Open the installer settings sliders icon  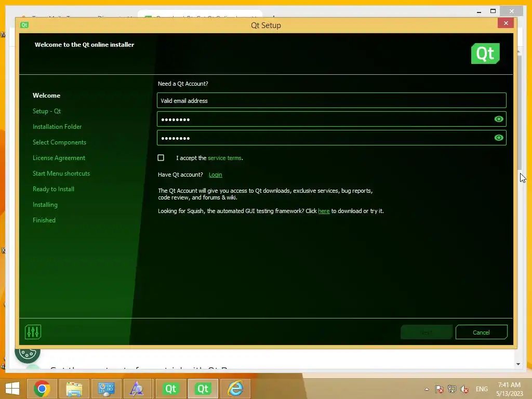[33, 332]
